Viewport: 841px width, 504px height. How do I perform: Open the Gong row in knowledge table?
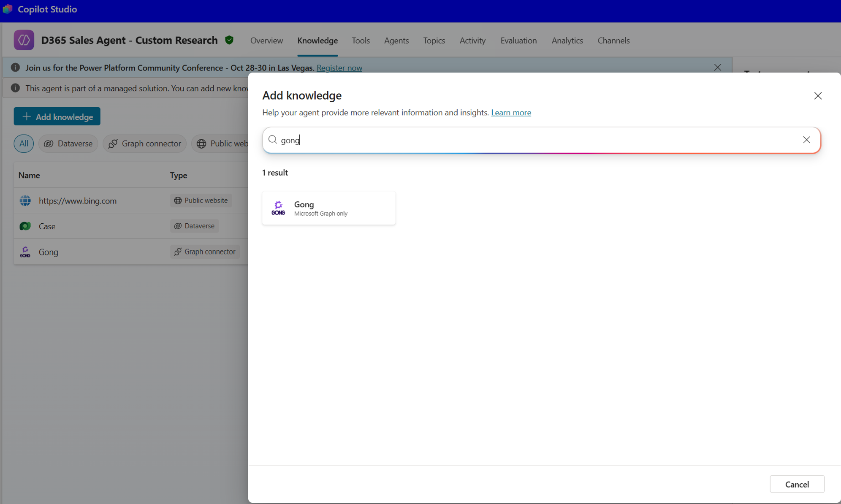point(131,252)
